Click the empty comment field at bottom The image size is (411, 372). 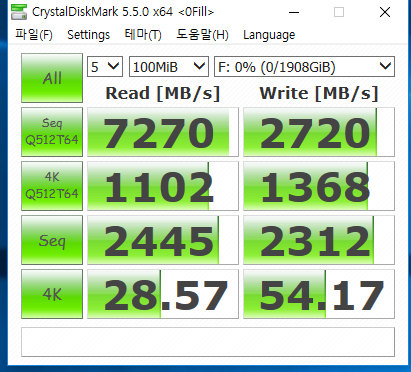click(x=208, y=342)
